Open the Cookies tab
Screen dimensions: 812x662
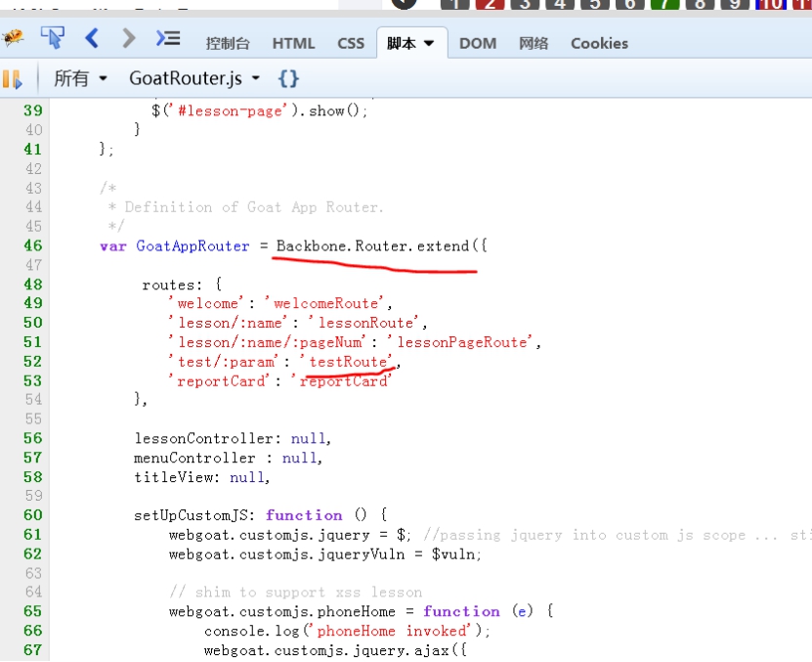click(x=599, y=44)
